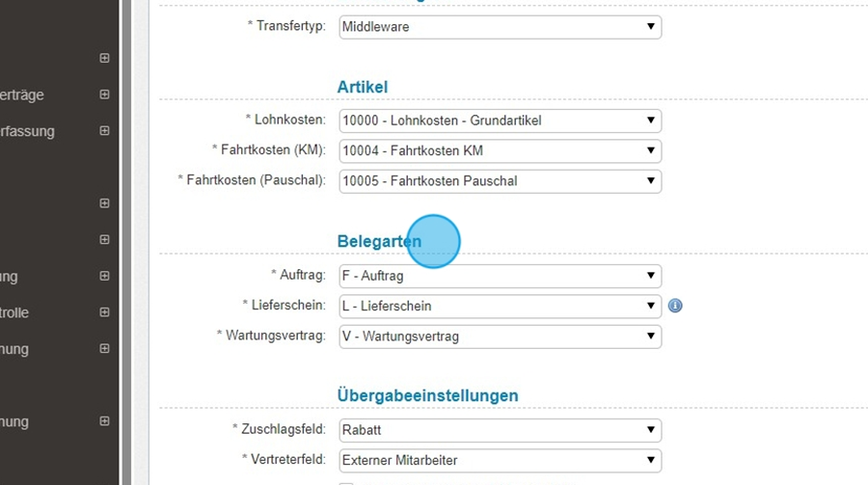Viewport: 868px width, 485px height.
Task: Open the Zuschlagsfeld dropdown showing Rabatt
Action: (500, 430)
